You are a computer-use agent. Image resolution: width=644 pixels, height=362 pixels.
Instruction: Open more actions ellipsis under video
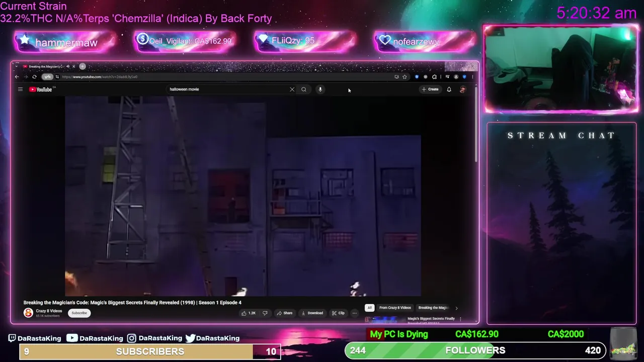click(x=354, y=313)
